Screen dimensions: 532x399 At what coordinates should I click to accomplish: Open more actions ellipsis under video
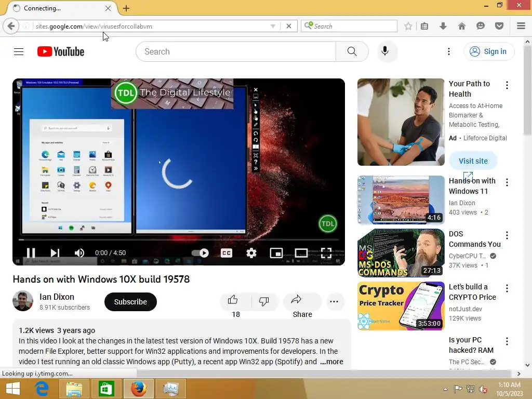coord(334,301)
